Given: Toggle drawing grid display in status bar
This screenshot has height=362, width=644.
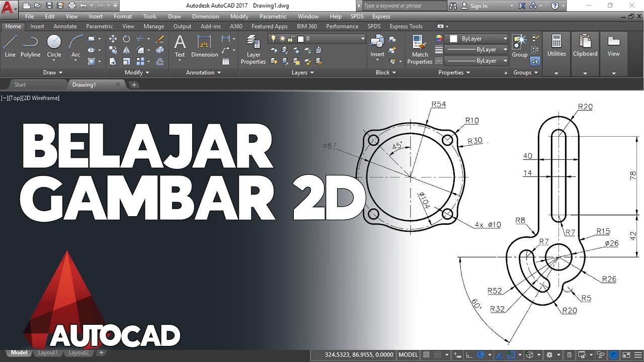Looking at the screenshot, I should tap(427, 354).
